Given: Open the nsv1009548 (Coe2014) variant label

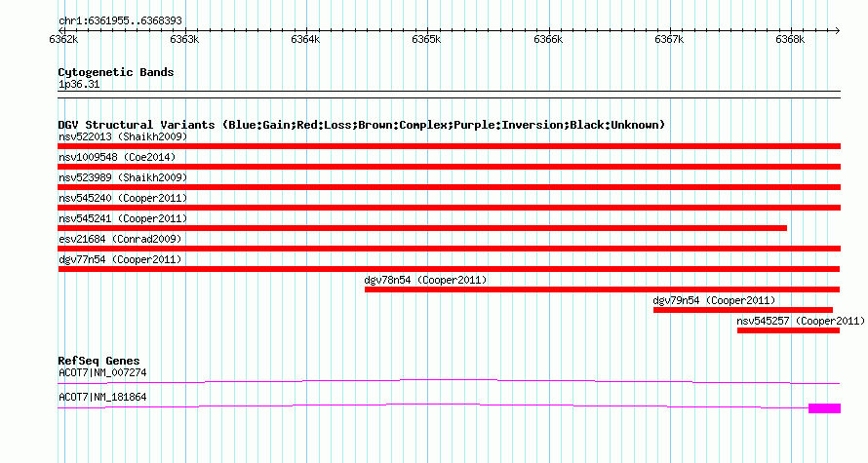Looking at the screenshot, I should (x=117, y=157).
